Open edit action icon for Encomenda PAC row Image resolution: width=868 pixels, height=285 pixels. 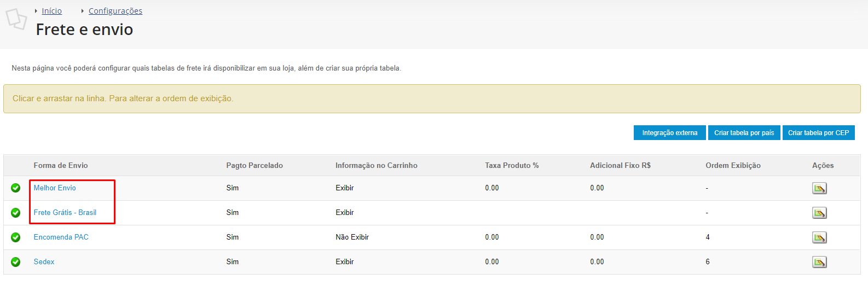pyautogui.click(x=819, y=237)
